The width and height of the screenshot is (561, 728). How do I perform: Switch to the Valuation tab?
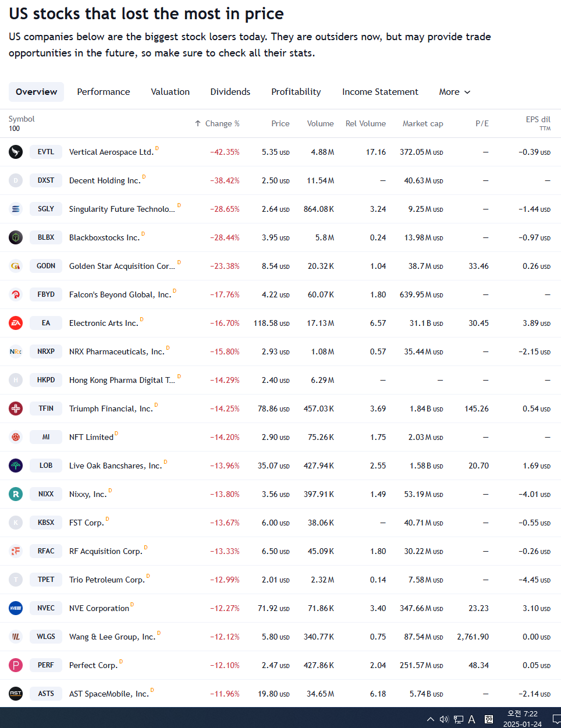pyautogui.click(x=170, y=92)
